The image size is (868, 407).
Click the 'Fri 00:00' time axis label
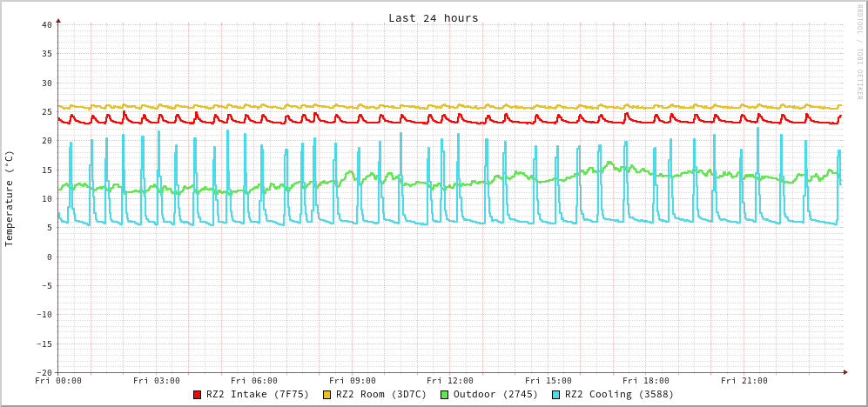pyautogui.click(x=58, y=381)
